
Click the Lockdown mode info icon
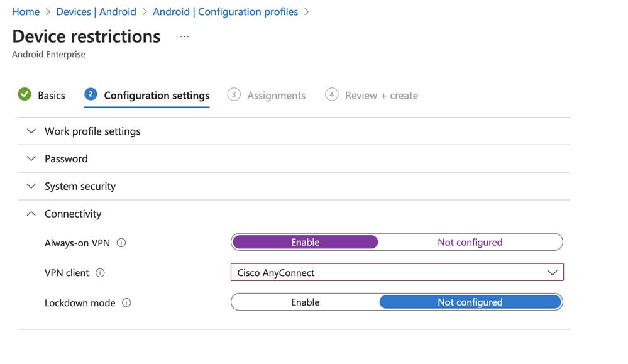tap(126, 303)
